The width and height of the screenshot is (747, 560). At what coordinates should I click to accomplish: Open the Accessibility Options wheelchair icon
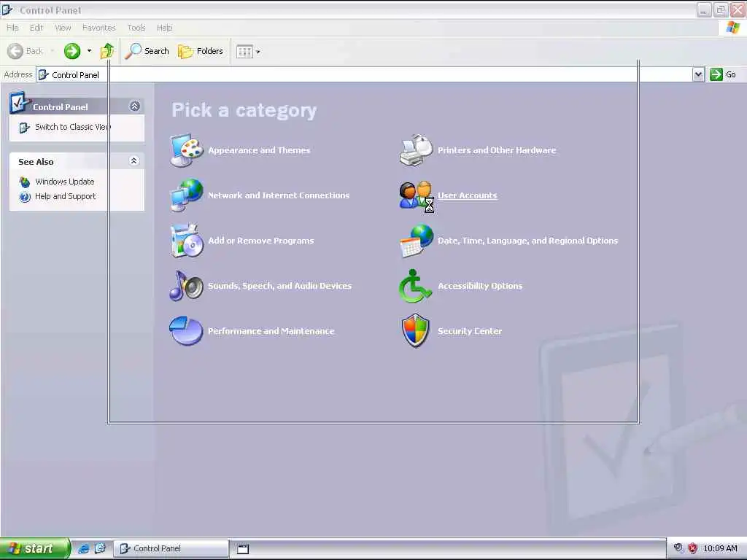[415, 286]
